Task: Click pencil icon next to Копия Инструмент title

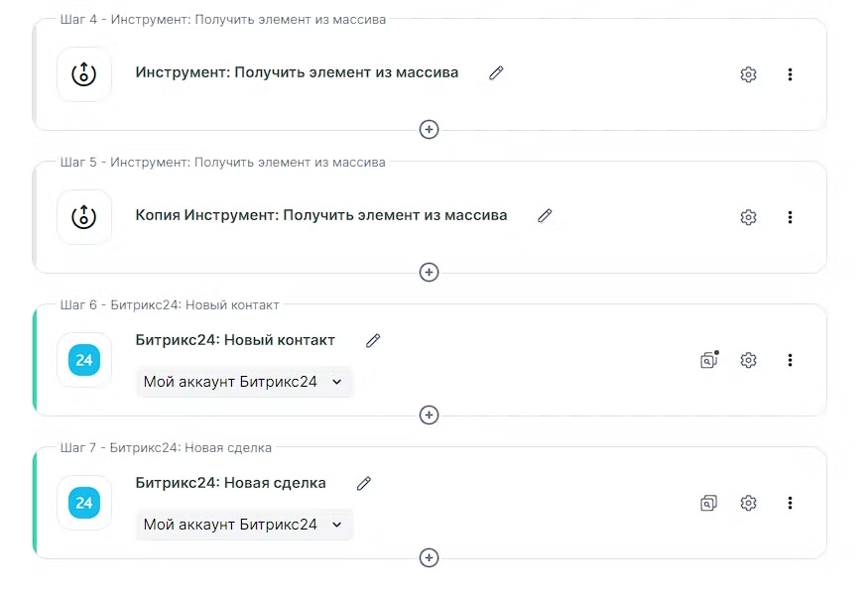Action: [x=545, y=215]
